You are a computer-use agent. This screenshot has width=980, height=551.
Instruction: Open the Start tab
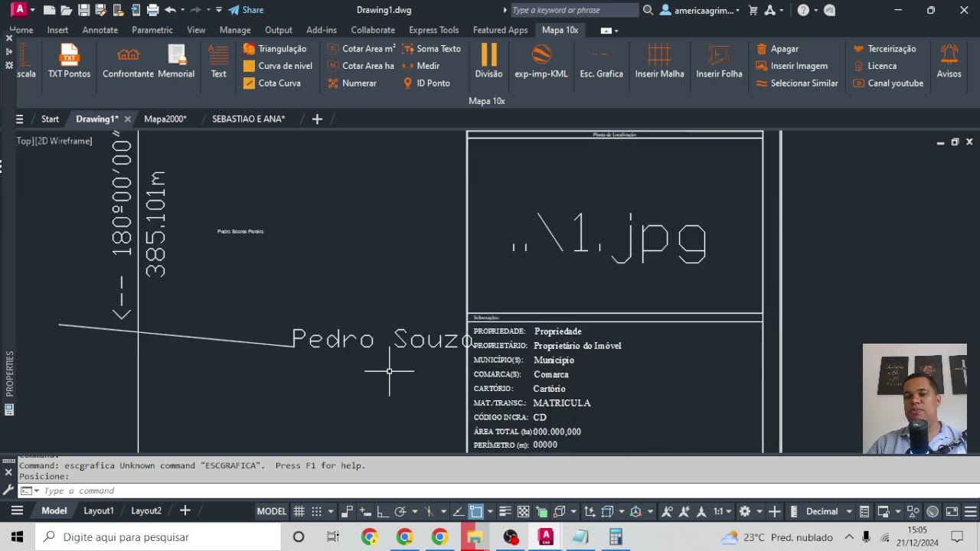point(50,119)
